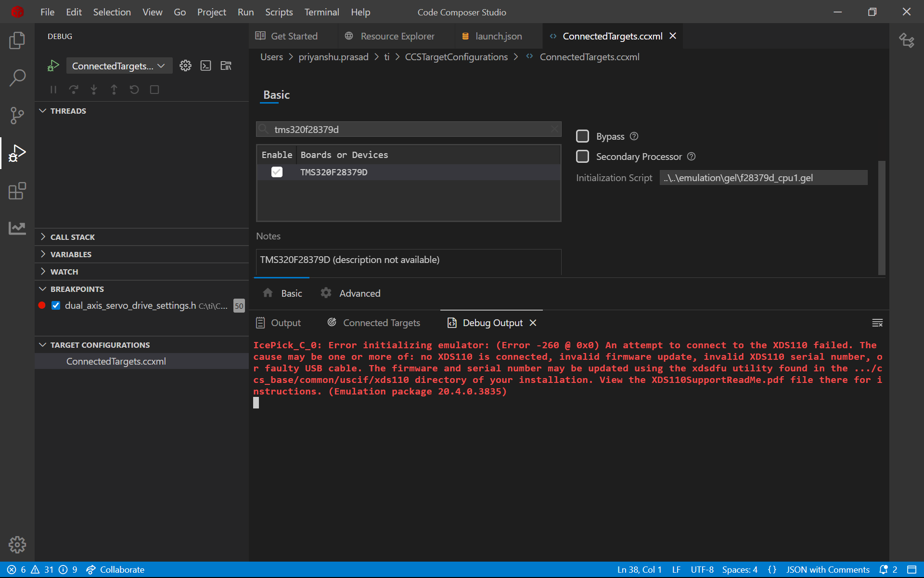Expand the WATCH section
The image size is (924, 578).
tap(141, 272)
